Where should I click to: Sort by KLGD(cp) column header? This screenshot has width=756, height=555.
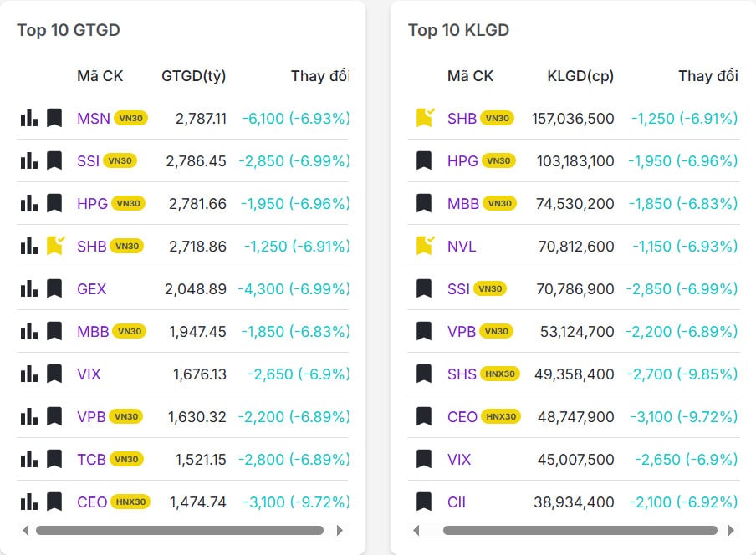[580, 76]
